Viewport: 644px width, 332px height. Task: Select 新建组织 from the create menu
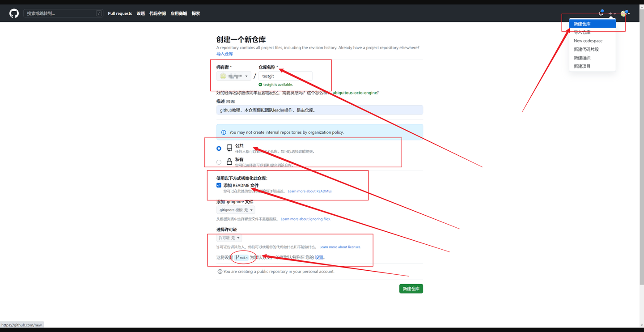click(581, 57)
